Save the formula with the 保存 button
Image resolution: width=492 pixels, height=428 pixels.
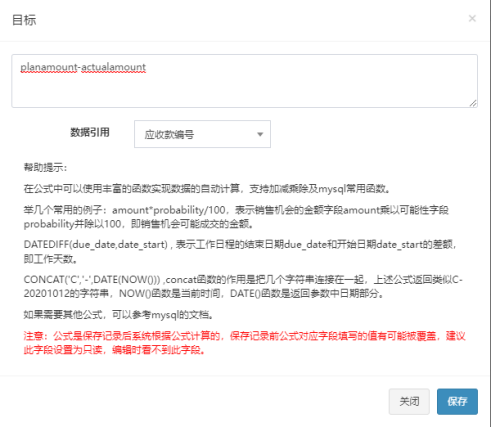pos(457,401)
